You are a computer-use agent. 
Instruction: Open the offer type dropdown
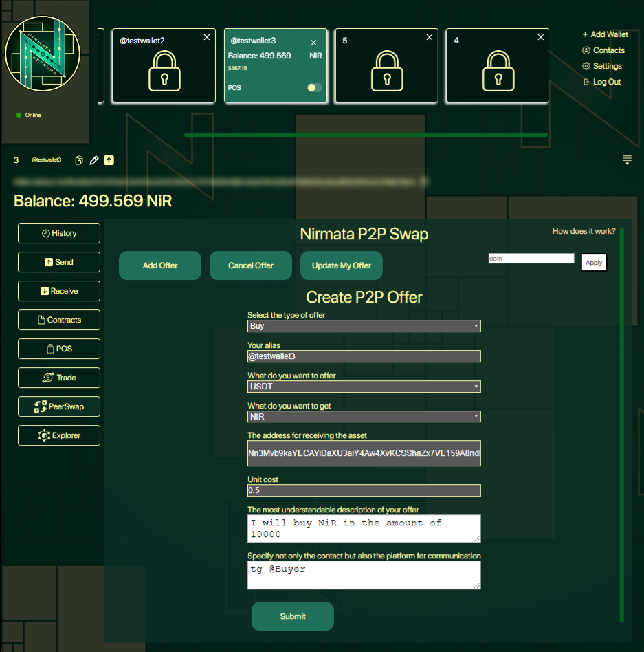364,326
